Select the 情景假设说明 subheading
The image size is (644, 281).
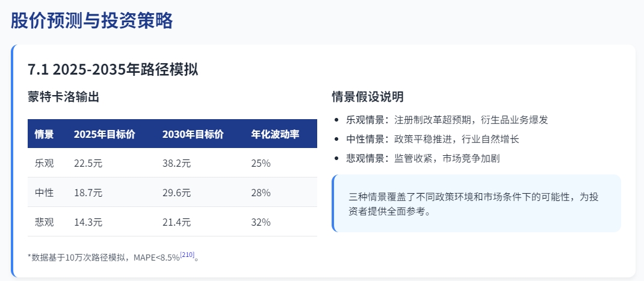[x=368, y=97]
